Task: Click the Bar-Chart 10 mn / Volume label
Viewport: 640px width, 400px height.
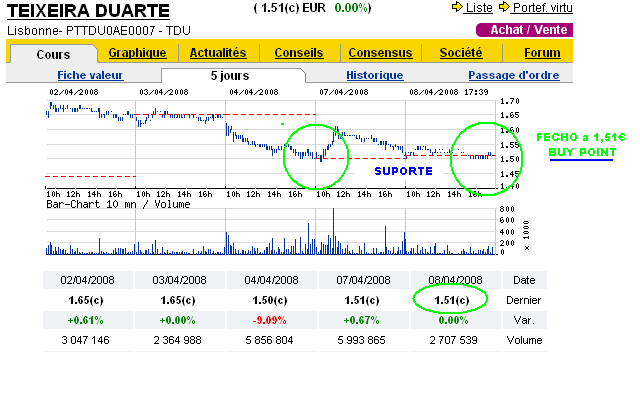Action: coord(118,204)
